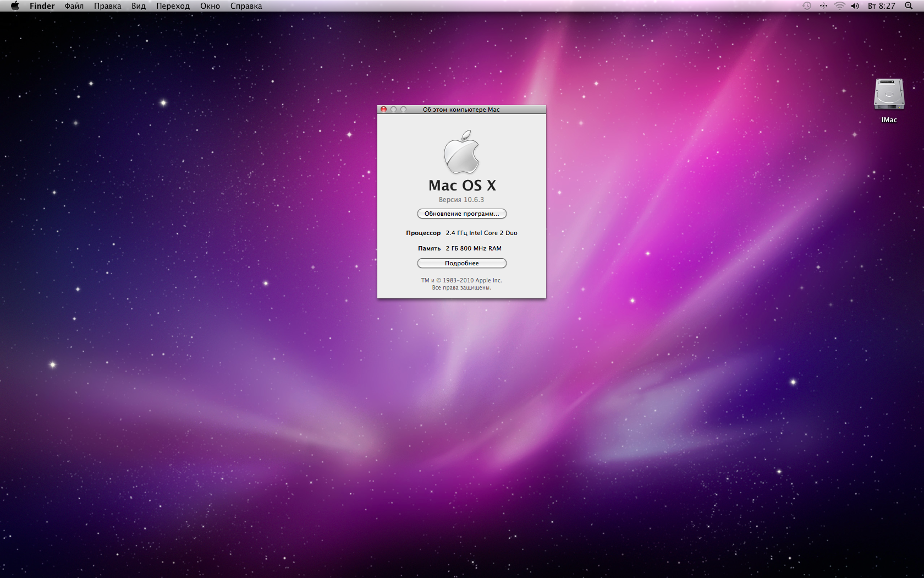Viewport: 924px width, 578px height.
Task: Click the Все права защищены text
Action: coord(461,288)
